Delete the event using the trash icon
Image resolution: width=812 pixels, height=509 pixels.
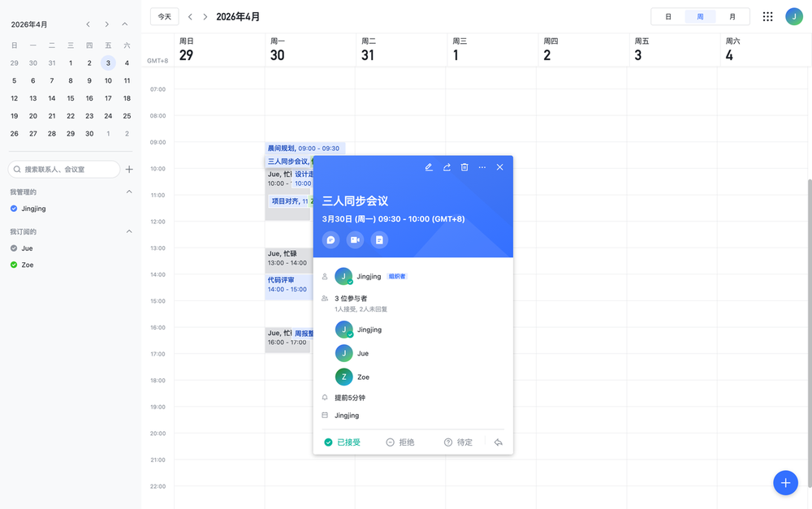(464, 167)
